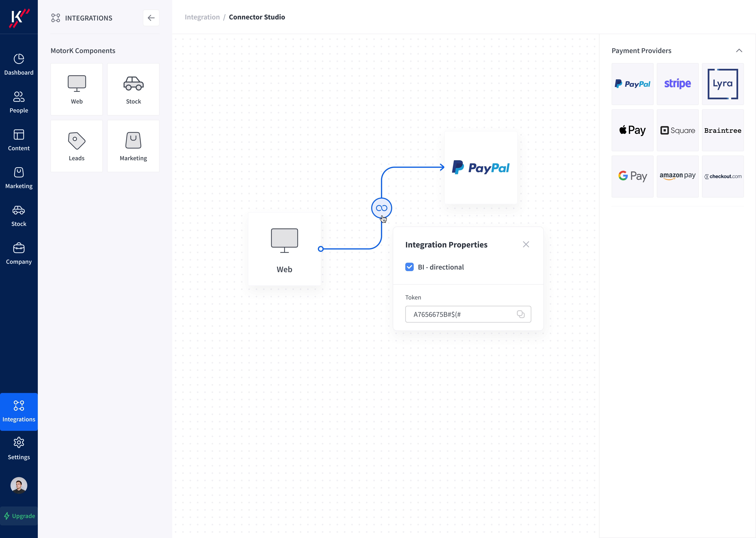
Task: Open the Company section
Action: coord(19,253)
